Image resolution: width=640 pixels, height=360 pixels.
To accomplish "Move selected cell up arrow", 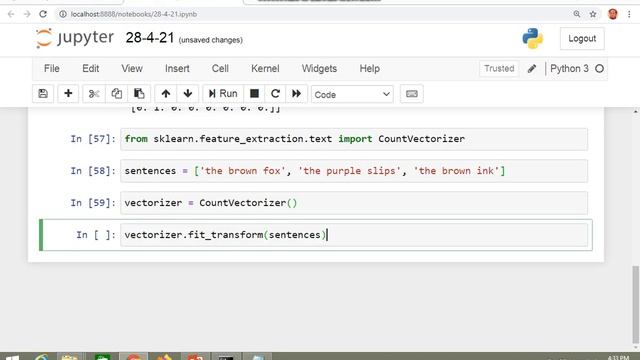I will pyautogui.click(x=166, y=94).
